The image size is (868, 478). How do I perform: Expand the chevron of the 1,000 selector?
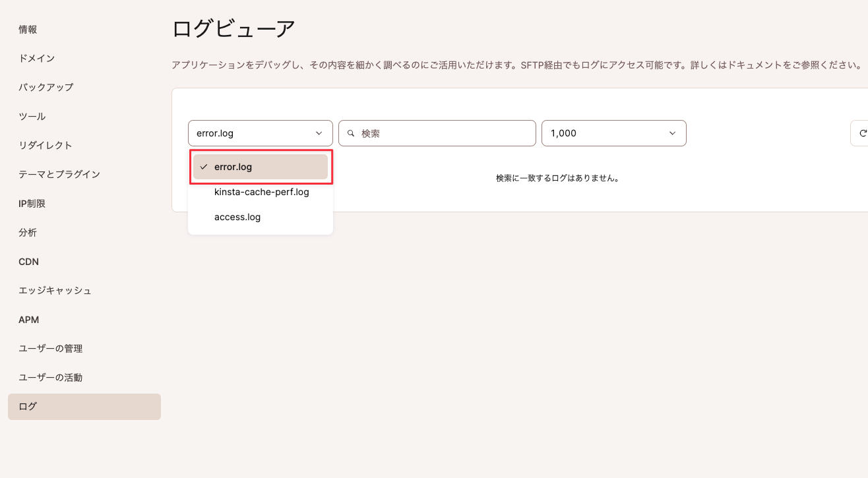[673, 133]
